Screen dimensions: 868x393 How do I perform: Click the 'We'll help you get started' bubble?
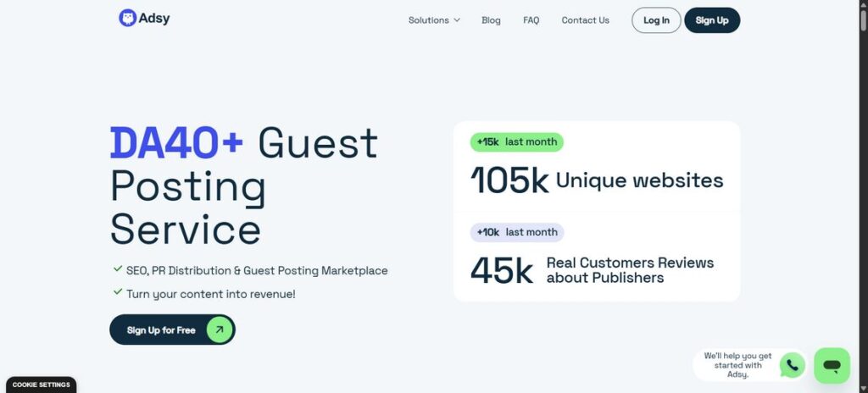[x=737, y=365]
